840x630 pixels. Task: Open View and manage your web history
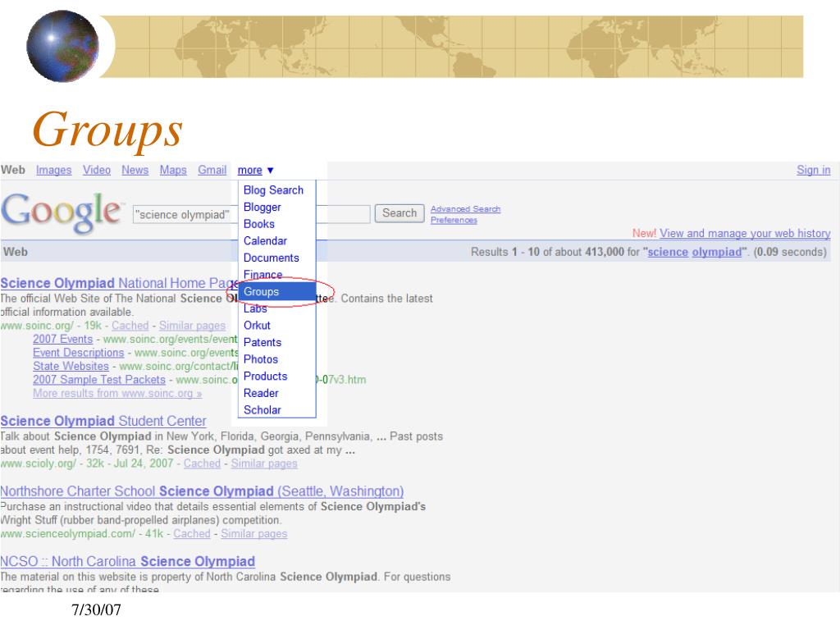coord(745,233)
